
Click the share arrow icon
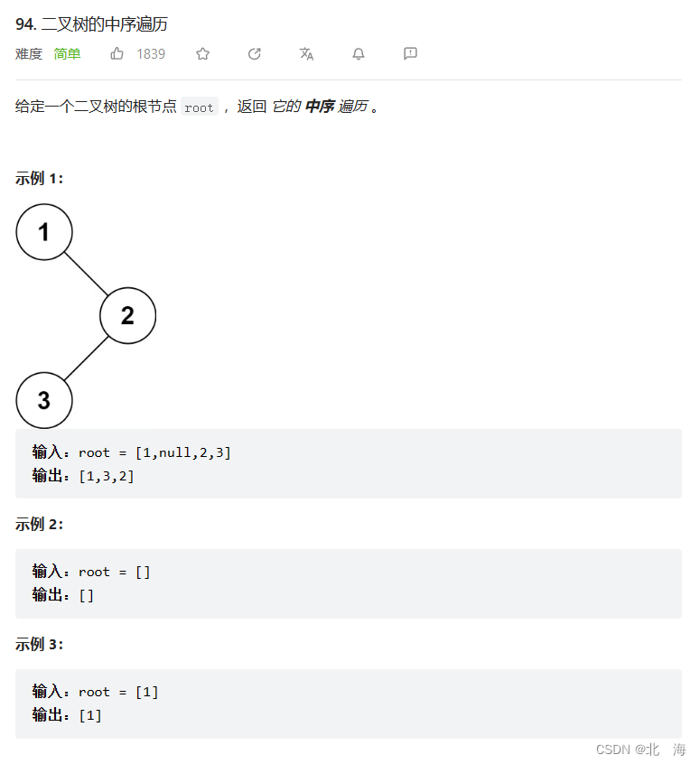click(x=255, y=53)
